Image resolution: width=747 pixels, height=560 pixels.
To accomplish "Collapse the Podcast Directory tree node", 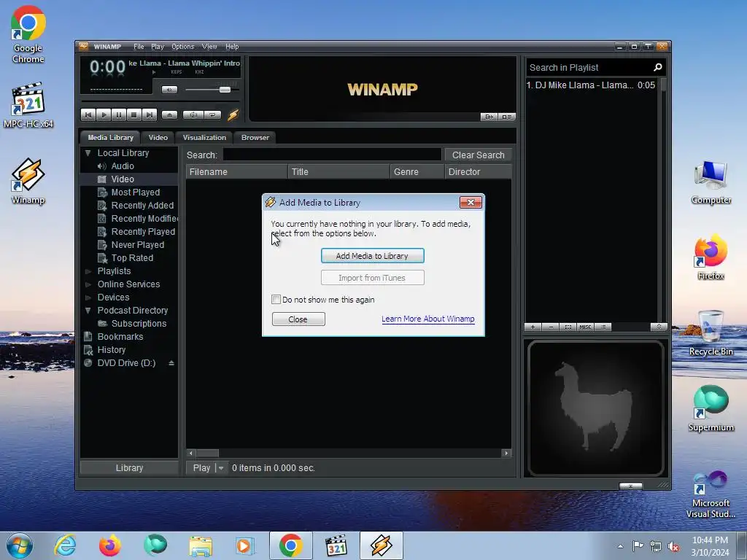I will coord(88,311).
